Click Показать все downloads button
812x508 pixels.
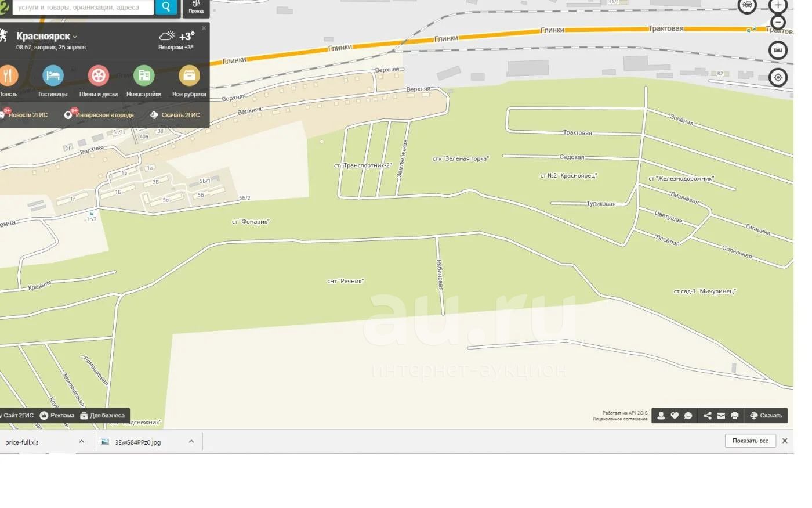pos(751,441)
